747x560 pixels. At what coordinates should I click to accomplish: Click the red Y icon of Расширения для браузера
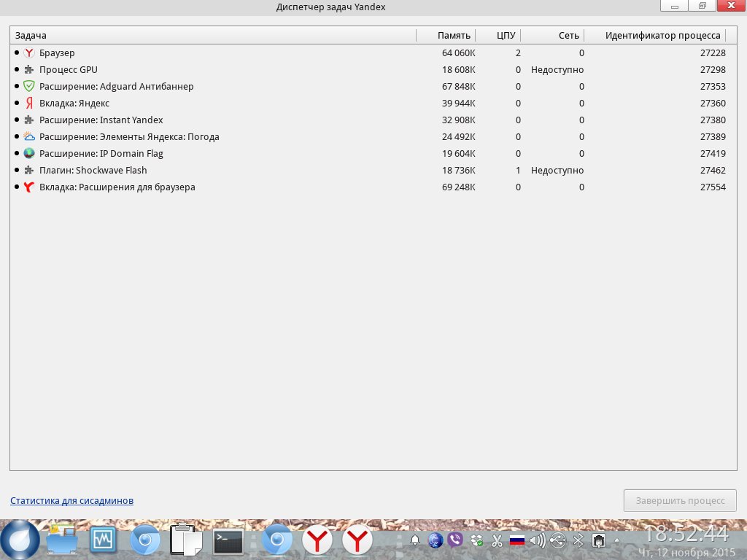pos(29,187)
